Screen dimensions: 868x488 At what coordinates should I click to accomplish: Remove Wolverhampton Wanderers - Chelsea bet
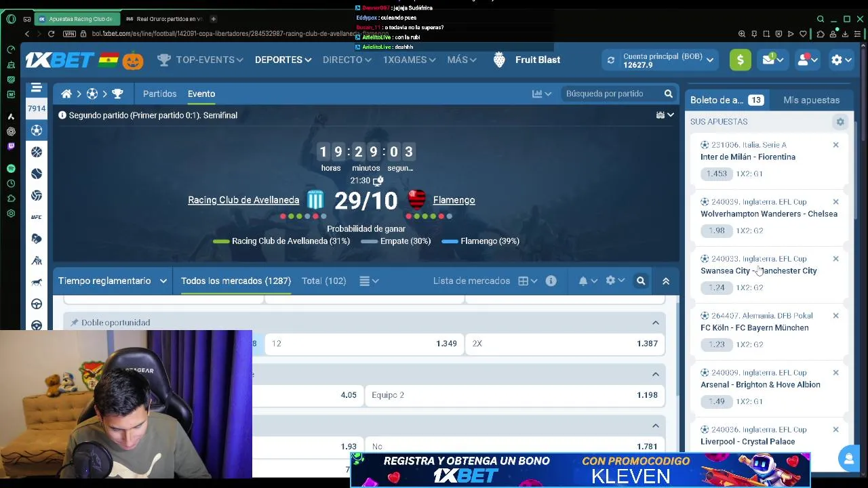(835, 202)
